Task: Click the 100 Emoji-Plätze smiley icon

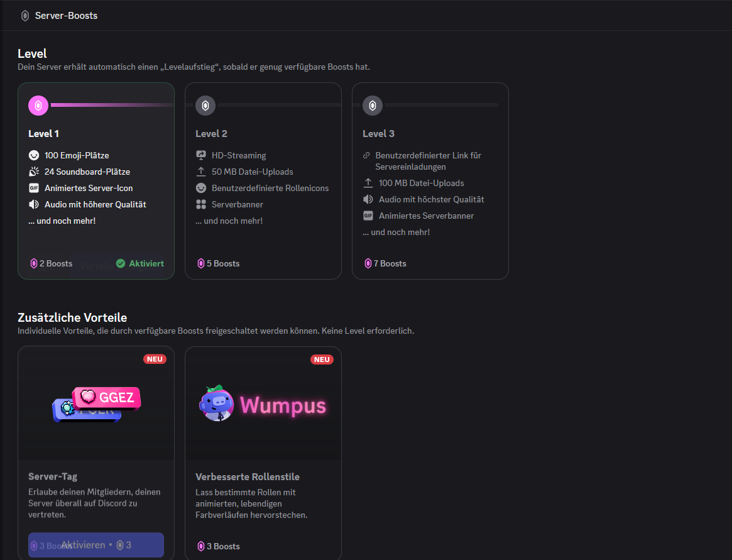Action: 34,155
